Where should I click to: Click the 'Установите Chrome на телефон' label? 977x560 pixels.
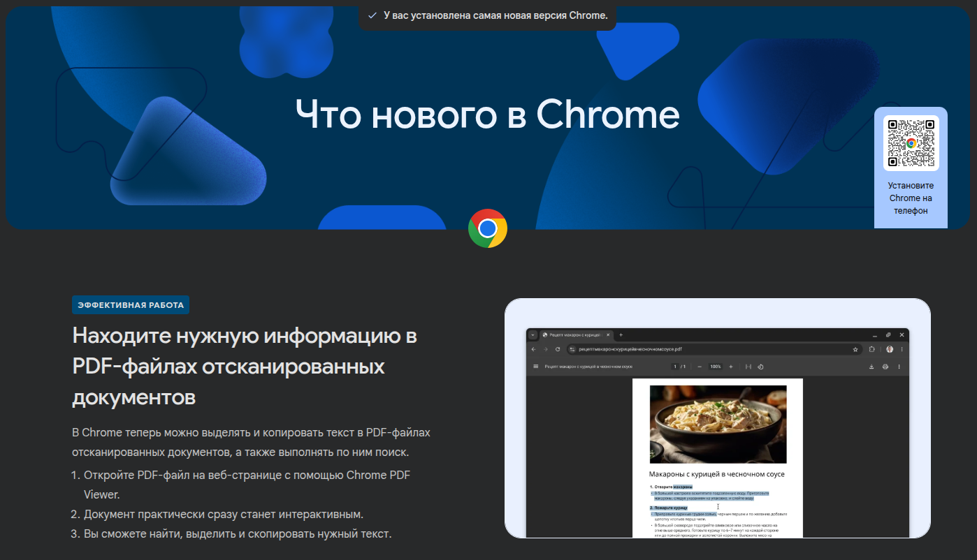click(911, 198)
